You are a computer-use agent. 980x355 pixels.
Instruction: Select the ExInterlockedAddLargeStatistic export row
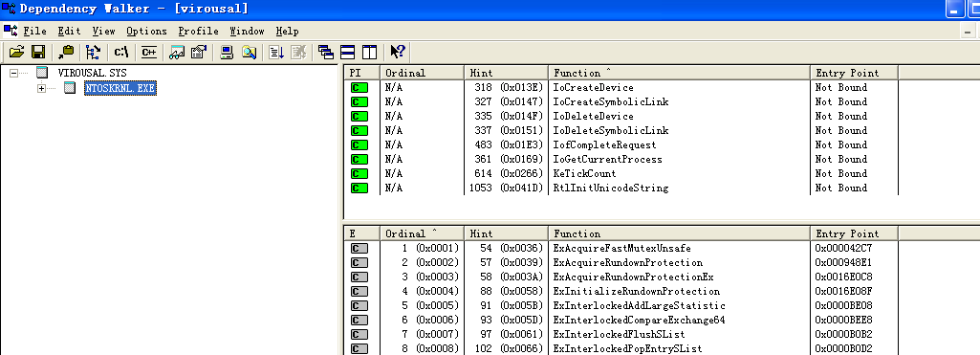[x=621, y=305]
